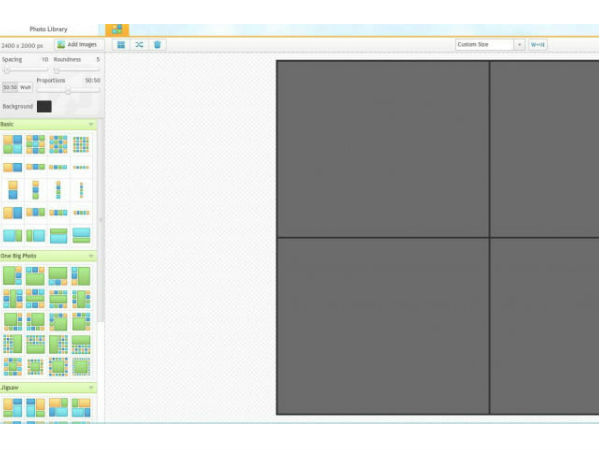
Task: Toggle the WxH proportion mode button
Action: (25, 87)
